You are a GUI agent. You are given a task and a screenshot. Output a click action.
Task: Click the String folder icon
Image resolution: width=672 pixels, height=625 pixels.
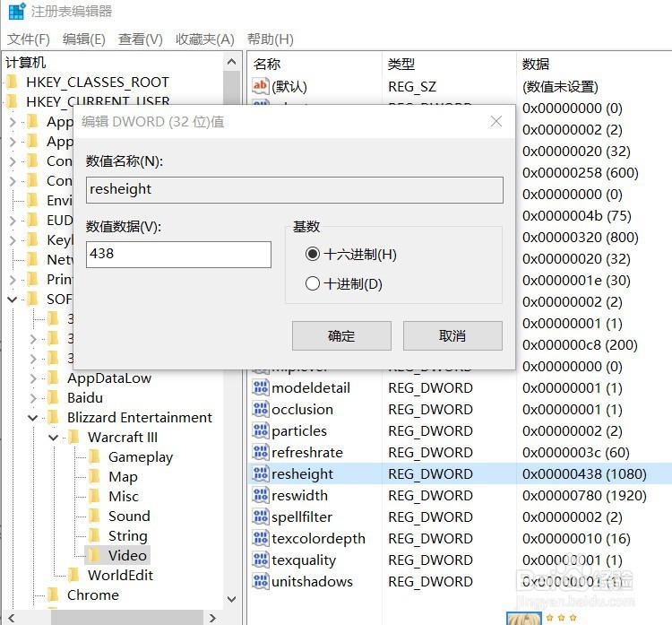pos(94,535)
